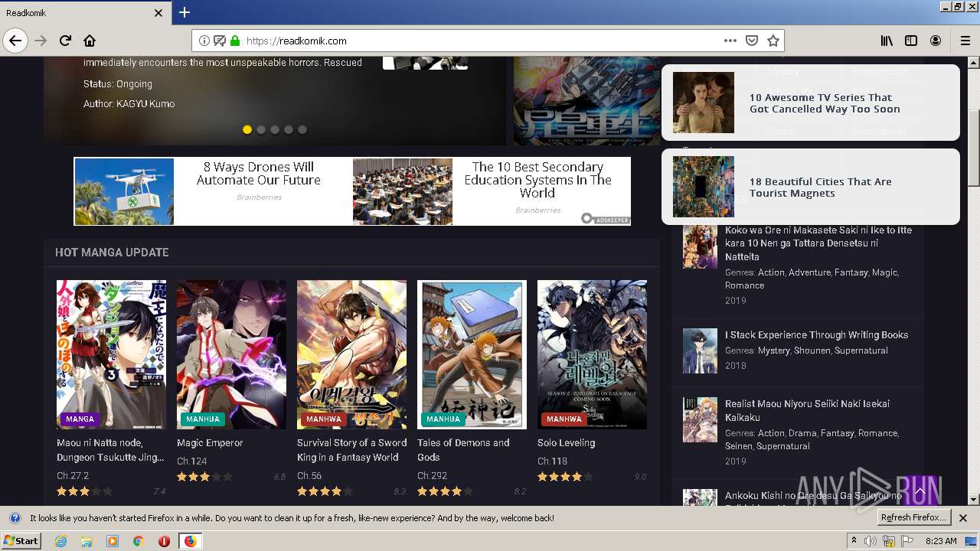
Task: Open '18 Beautiful Cities' popup
Action: tap(810, 187)
